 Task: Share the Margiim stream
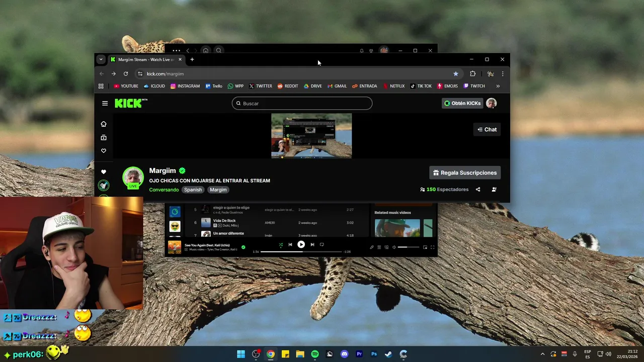tap(478, 190)
